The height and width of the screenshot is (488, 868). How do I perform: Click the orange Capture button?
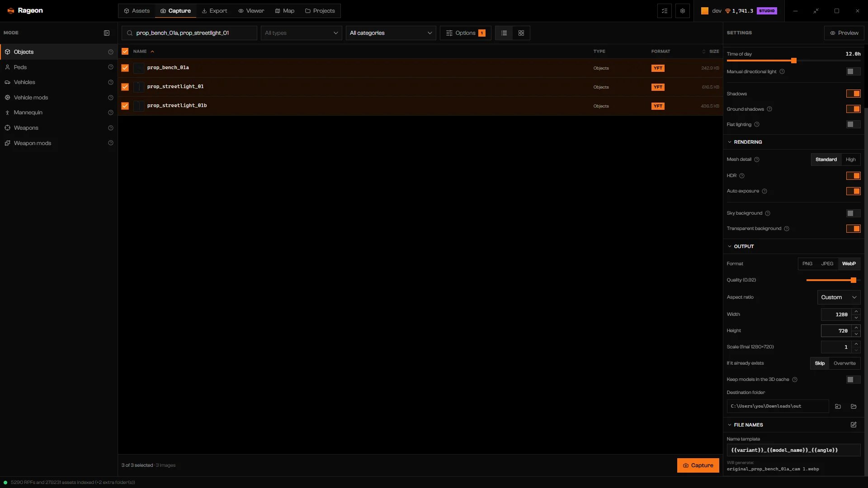point(698,465)
